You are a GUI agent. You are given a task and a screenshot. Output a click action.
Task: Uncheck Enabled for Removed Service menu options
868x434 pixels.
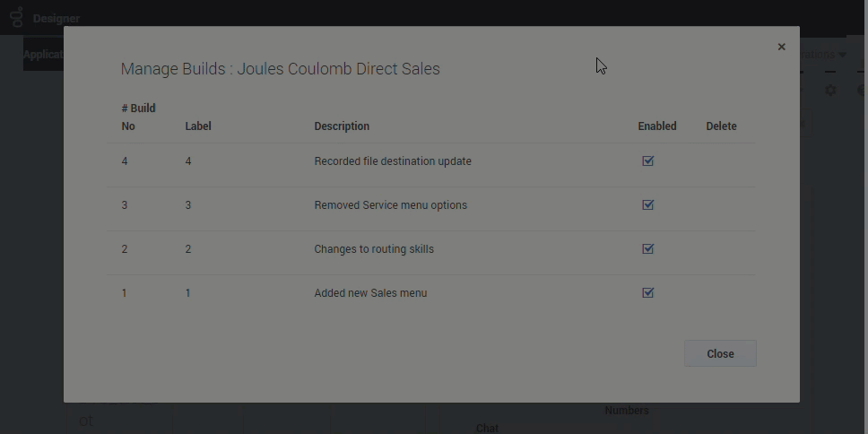648,205
